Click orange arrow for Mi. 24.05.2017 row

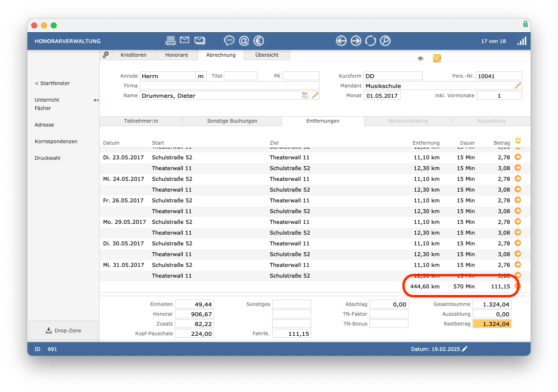[x=518, y=178]
